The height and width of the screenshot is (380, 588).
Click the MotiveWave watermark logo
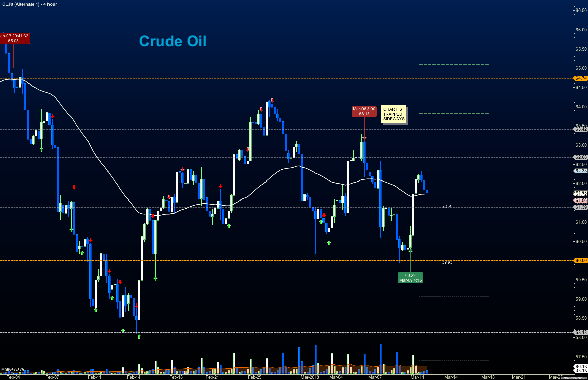(12, 369)
